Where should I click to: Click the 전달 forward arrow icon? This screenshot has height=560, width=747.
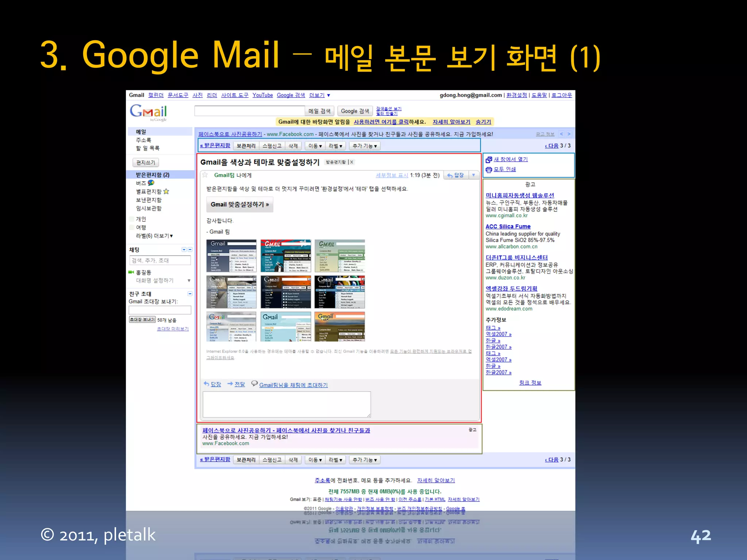tap(230, 384)
